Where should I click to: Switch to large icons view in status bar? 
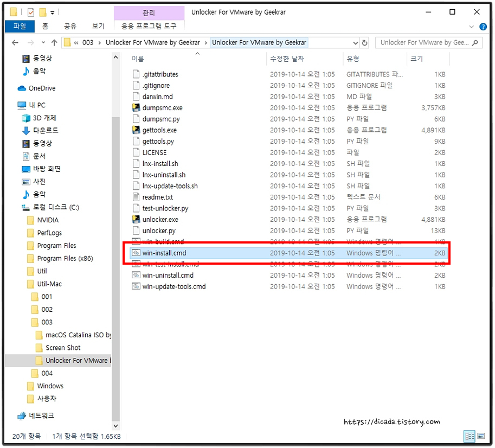[481, 436]
